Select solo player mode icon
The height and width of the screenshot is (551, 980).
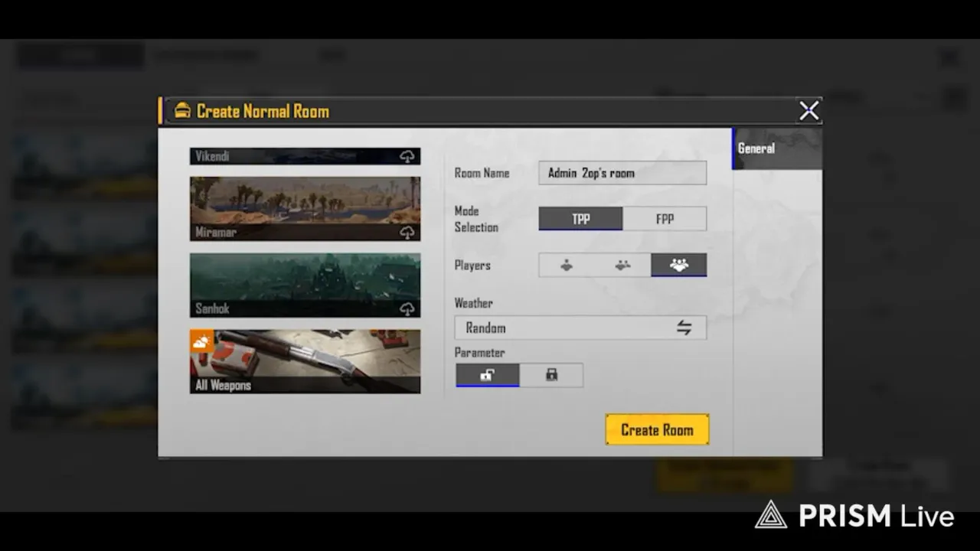(567, 265)
